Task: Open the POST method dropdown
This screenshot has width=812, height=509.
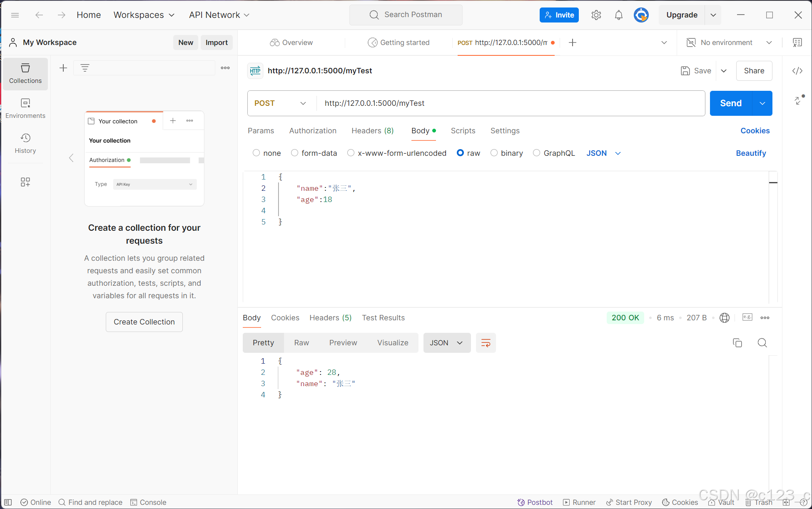Action: [x=281, y=103]
